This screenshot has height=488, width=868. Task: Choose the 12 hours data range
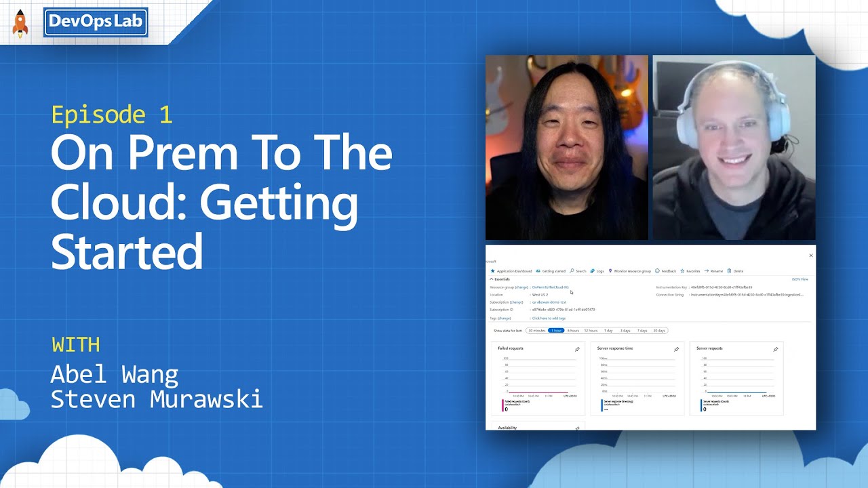(x=591, y=331)
